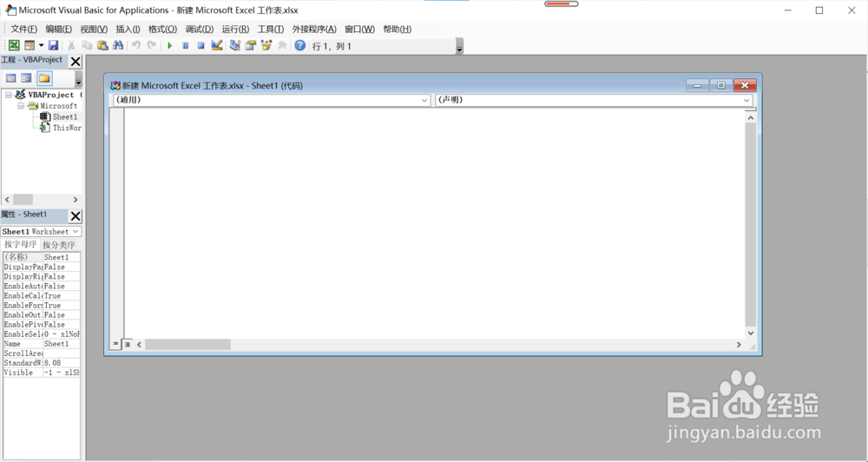Open the 插入(I) menu

pyautogui.click(x=128, y=30)
